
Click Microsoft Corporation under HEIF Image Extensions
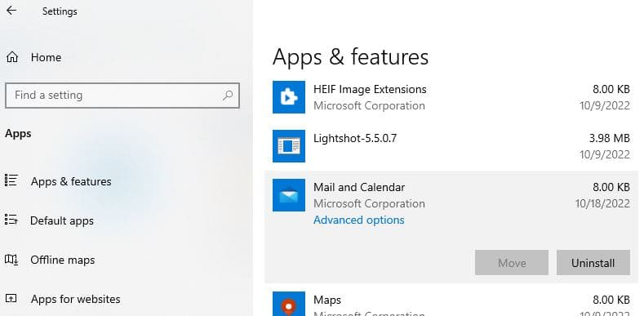pyautogui.click(x=369, y=105)
